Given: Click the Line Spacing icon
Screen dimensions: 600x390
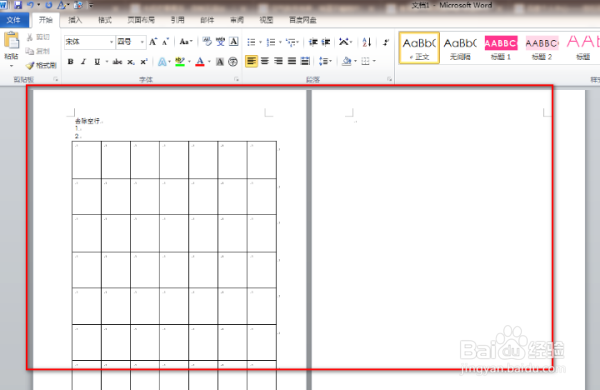Looking at the screenshot, I should pyautogui.click(x=323, y=61).
